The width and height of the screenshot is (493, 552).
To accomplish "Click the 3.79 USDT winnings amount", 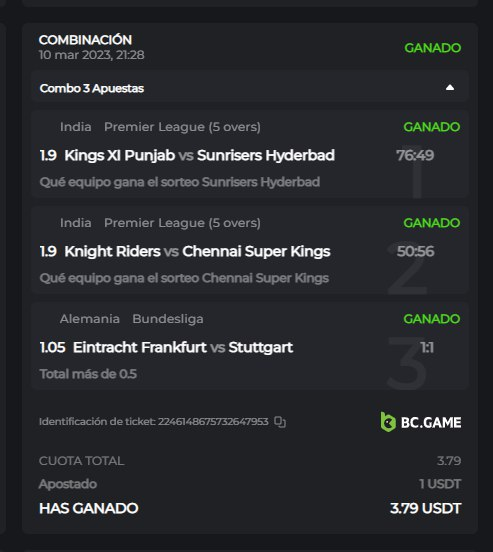I will coord(426,508).
